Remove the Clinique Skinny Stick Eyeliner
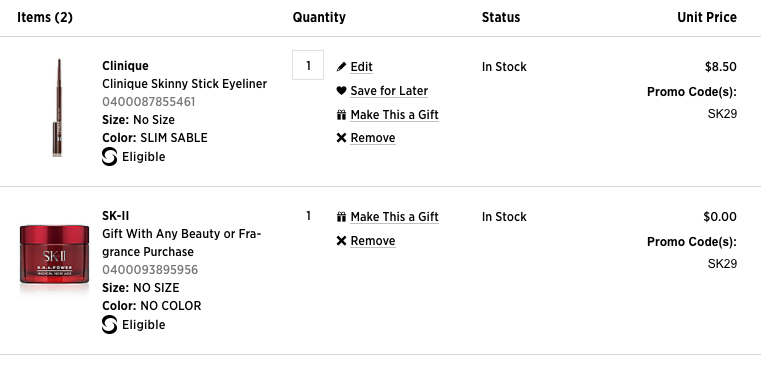The width and height of the screenshot is (761, 371). (x=373, y=138)
